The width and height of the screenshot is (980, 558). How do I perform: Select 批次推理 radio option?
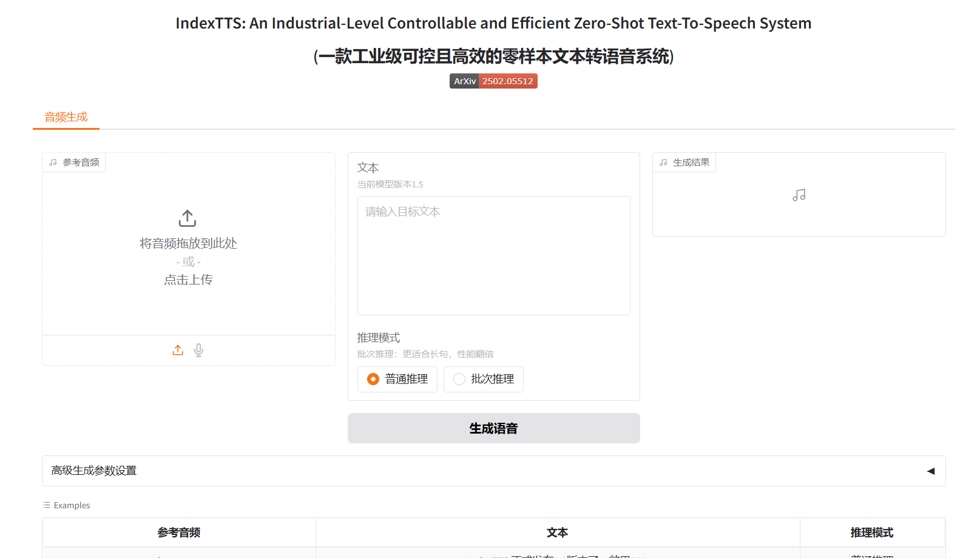tap(484, 379)
